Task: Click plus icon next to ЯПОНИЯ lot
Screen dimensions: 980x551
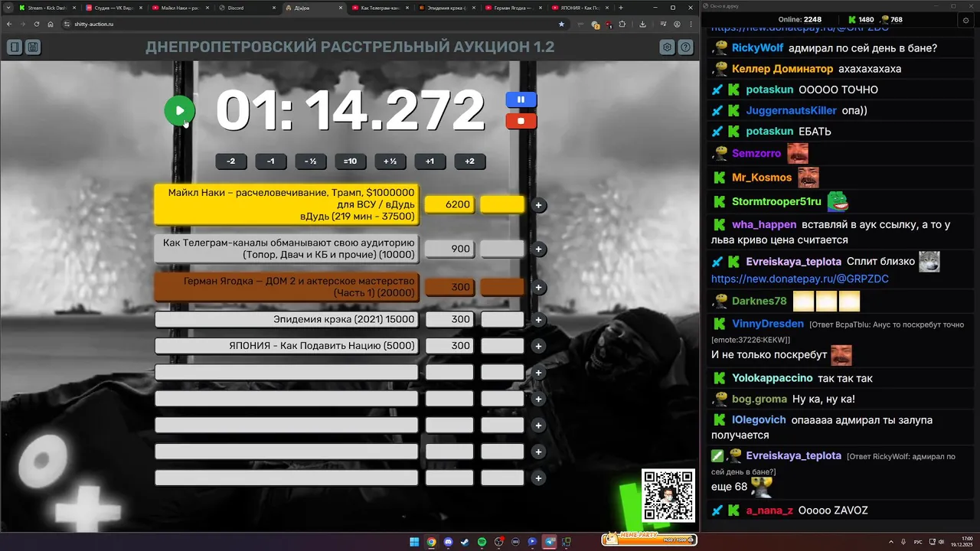Action: (538, 346)
